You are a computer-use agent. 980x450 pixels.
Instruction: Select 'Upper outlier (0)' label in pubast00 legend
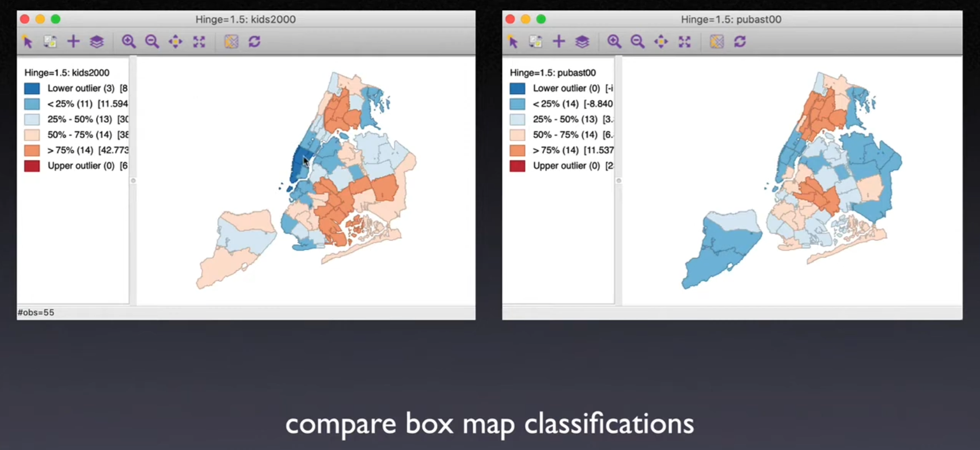tap(567, 166)
